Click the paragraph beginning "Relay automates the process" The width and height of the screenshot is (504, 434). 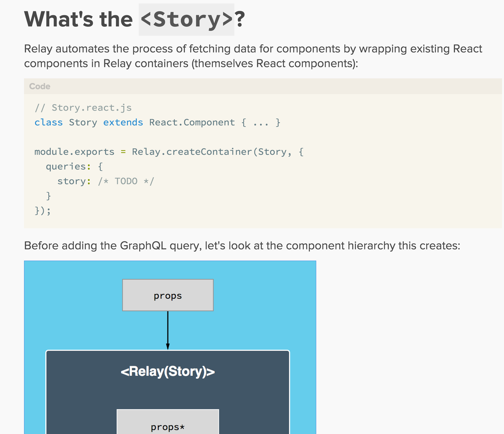[x=253, y=56]
